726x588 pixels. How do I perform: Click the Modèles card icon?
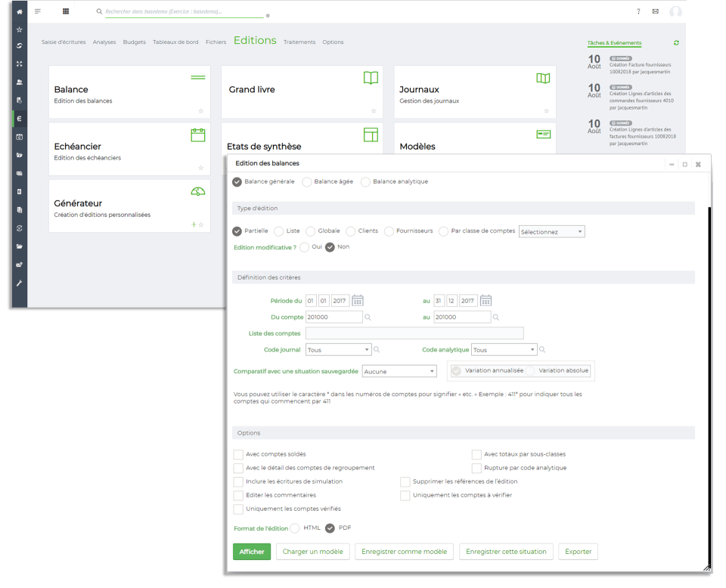coord(544,135)
